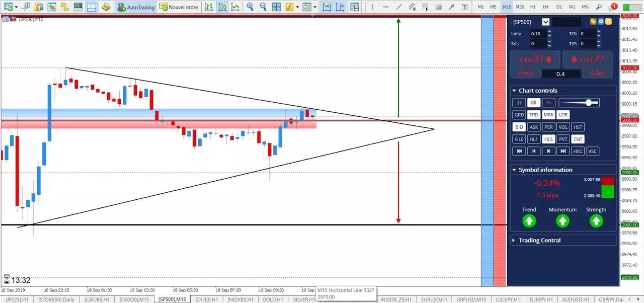Jump chart to the end button
The width and height of the screenshot is (644, 303).
pyautogui.click(x=563, y=151)
